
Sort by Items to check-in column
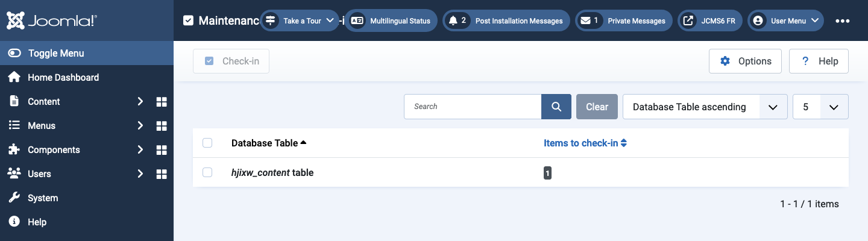[585, 143]
